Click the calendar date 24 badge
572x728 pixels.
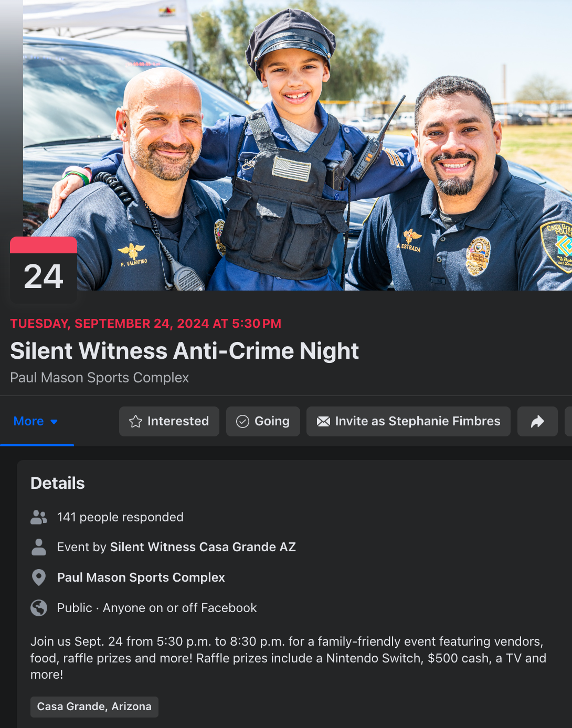pos(44,270)
